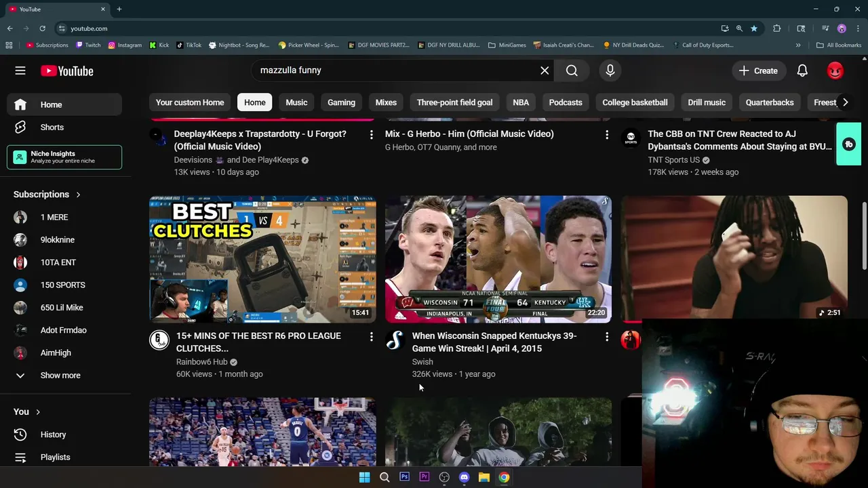Expand Subscriptions section chevron

click(78, 195)
